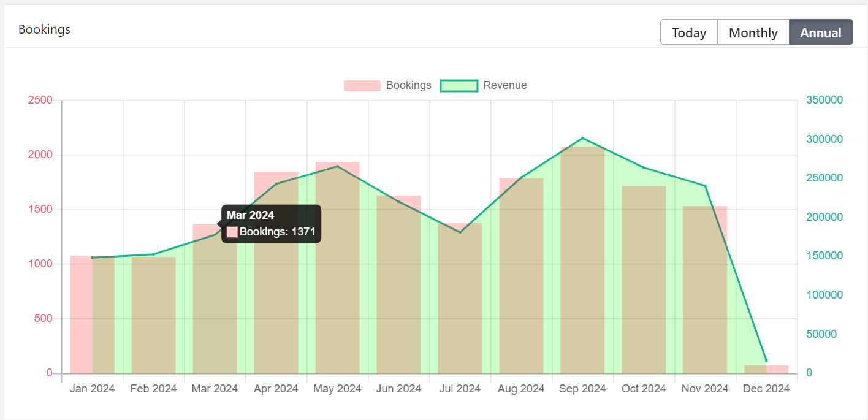Viewport: 868px width, 420px height.
Task: Click the Sep 2024 bookings bar
Action: (583, 260)
